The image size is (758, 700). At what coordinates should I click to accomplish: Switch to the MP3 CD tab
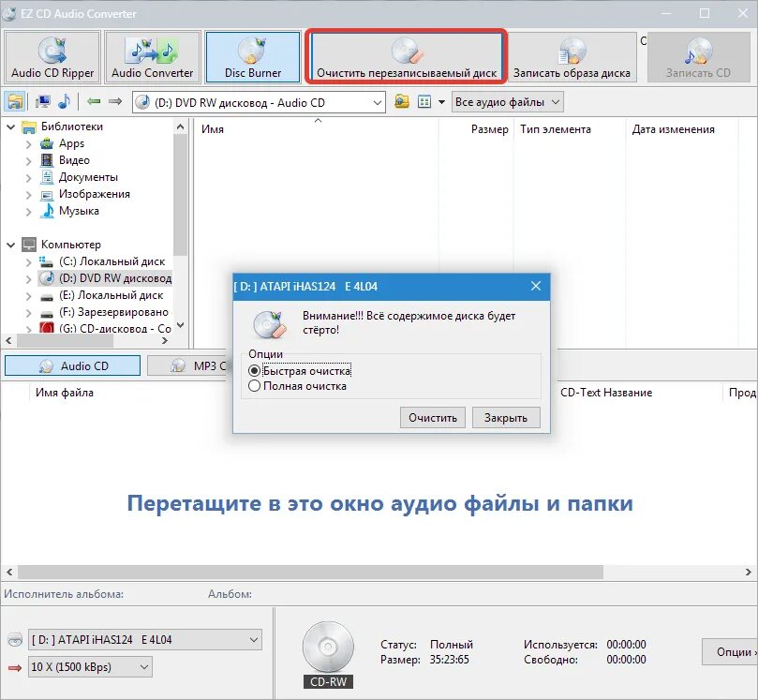[x=189, y=366]
